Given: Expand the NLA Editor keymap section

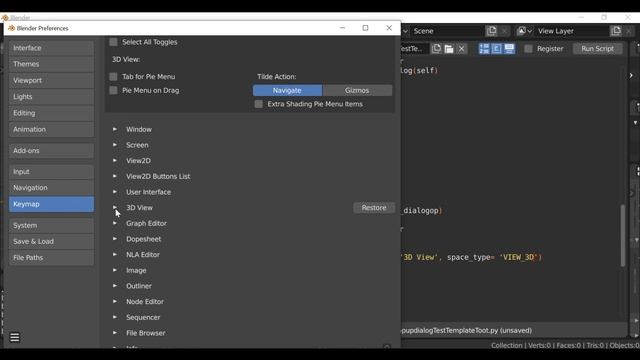Looking at the screenshot, I should point(115,255).
